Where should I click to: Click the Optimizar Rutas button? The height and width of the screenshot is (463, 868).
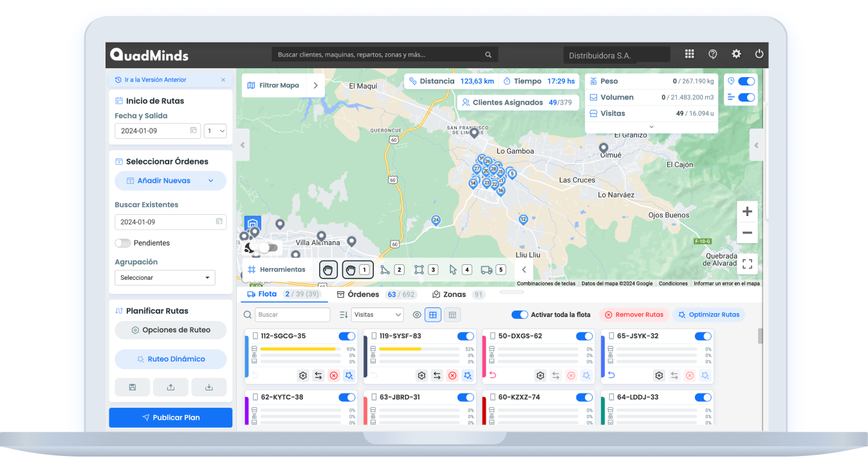(708, 315)
